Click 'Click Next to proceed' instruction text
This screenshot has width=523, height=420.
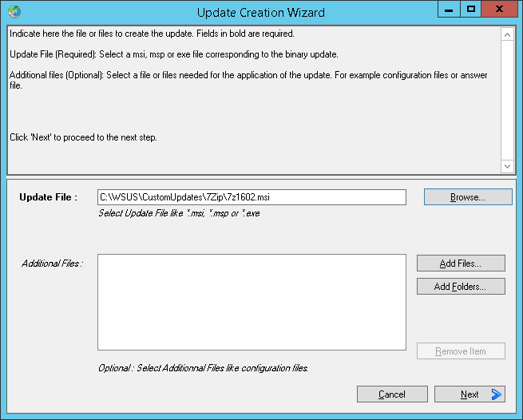tap(83, 137)
